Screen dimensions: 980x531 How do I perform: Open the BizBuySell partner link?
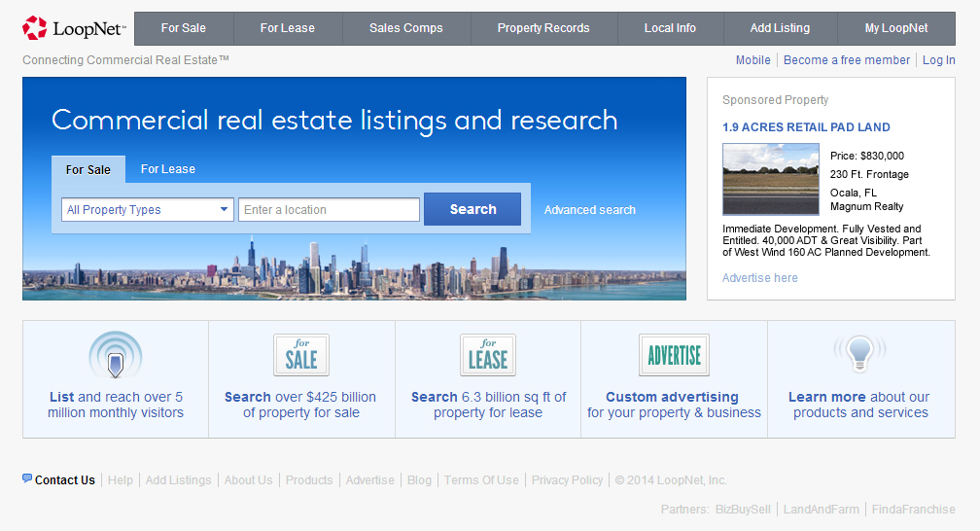743,509
